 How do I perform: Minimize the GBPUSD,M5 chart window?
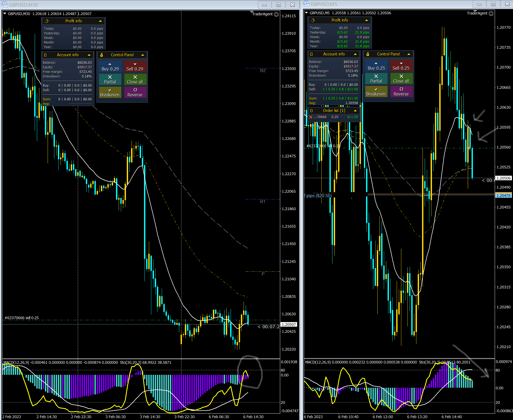pos(479,4)
